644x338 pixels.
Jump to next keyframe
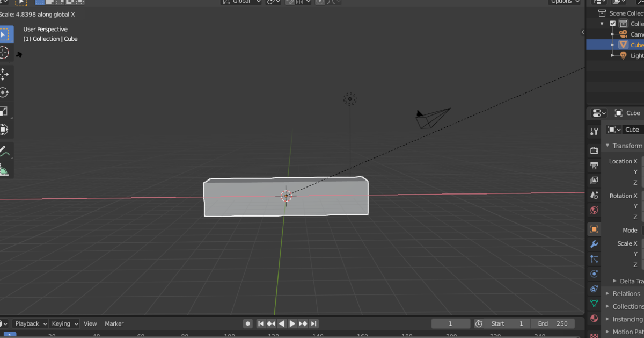tap(303, 323)
